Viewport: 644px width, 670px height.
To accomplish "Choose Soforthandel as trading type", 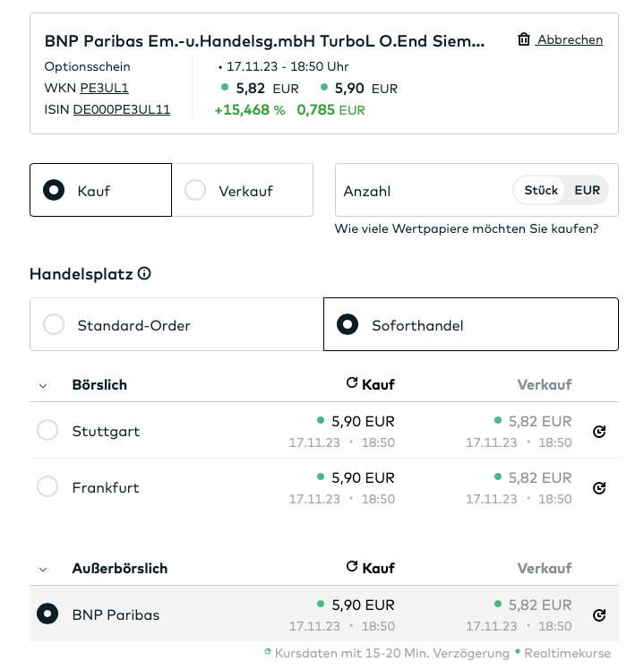I will click(348, 324).
